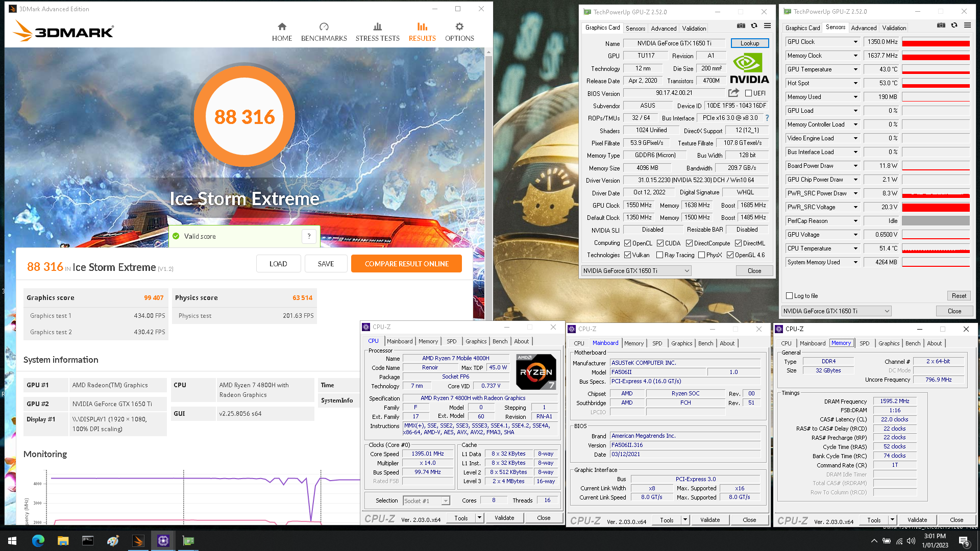The height and width of the screenshot is (551, 980).
Task: Click the SAVE button in 3DMark
Action: (x=326, y=264)
